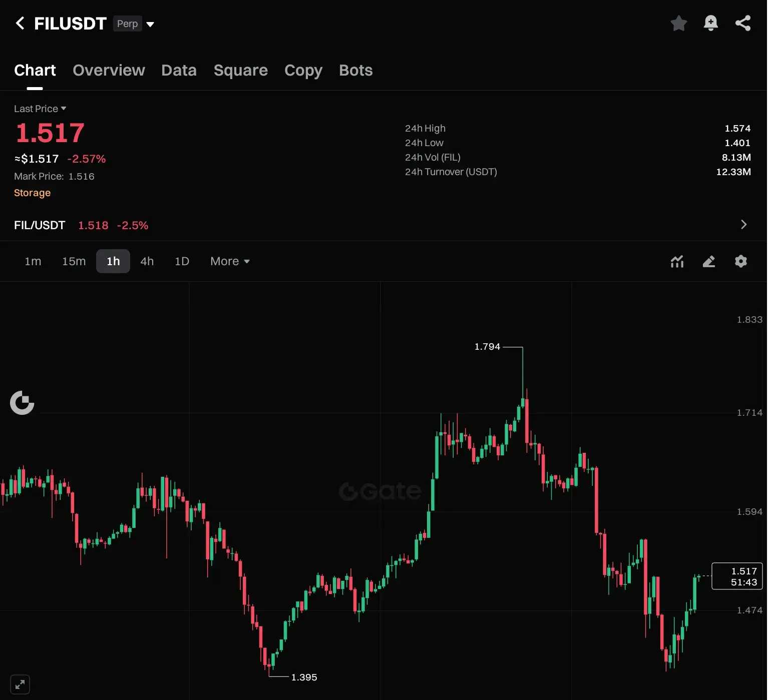Open the Data tab
The image size is (770, 700).
[179, 71]
